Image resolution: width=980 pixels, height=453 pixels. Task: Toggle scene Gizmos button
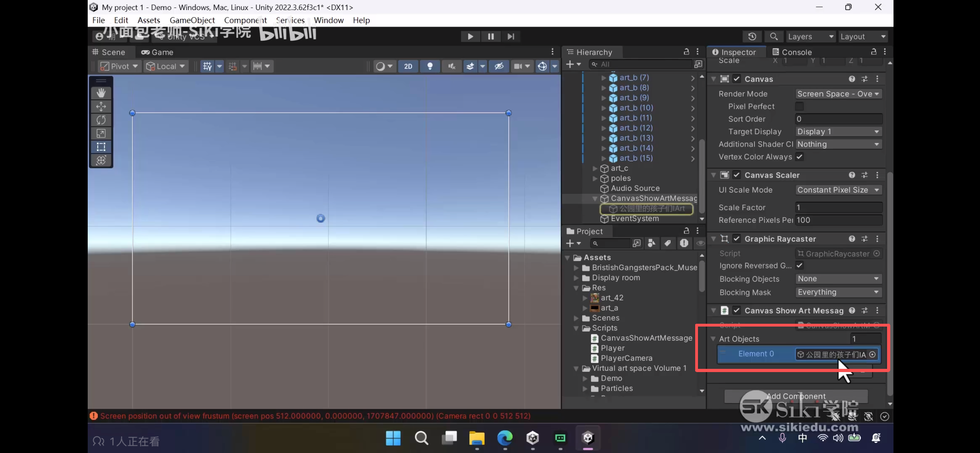click(x=542, y=66)
